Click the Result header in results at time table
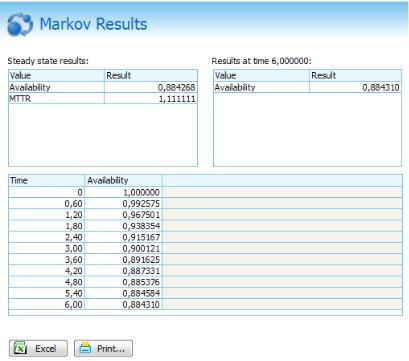This screenshot has height=361, width=409. point(355,76)
